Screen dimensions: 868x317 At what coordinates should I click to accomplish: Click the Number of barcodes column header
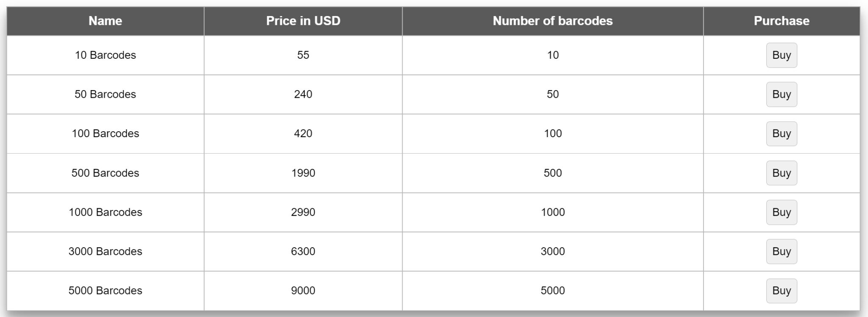(553, 20)
